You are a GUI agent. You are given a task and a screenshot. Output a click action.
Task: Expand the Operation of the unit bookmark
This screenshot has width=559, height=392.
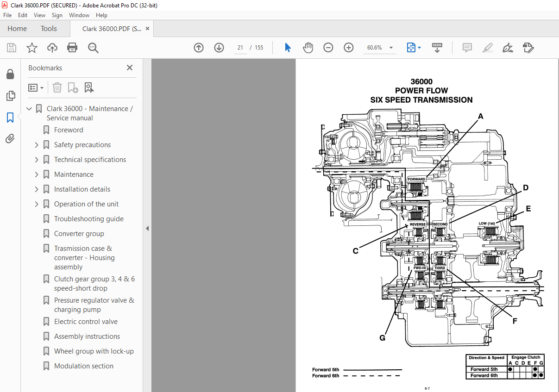37,204
